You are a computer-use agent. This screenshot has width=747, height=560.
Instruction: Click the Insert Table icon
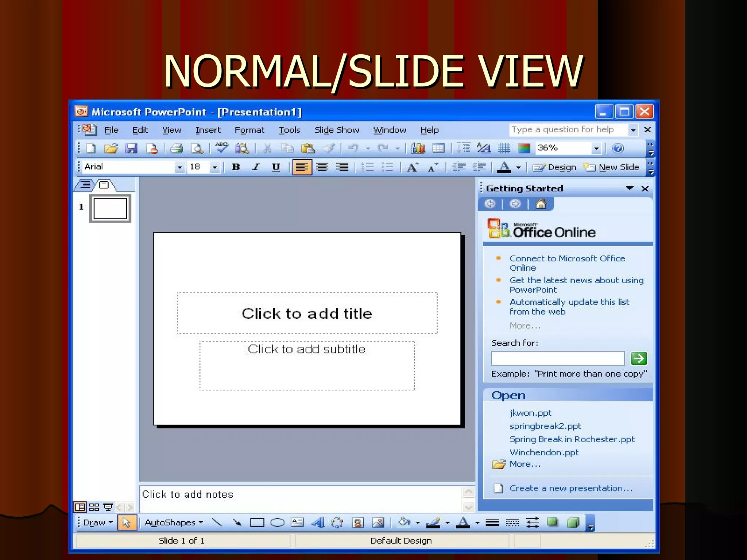pyautogui.click(x=438, y=148)
